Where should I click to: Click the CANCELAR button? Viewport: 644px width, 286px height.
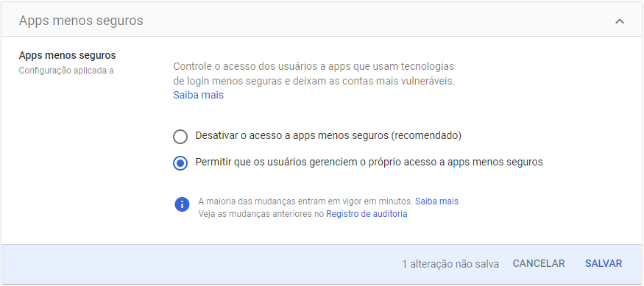(539, 263)
